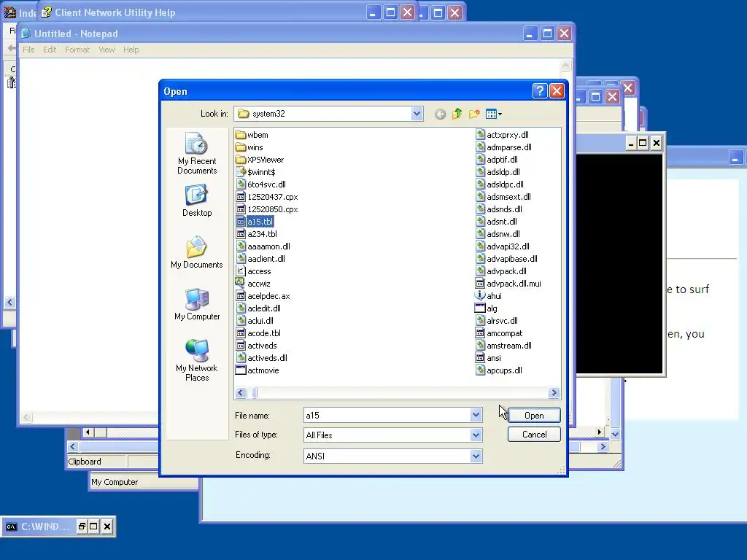Click the Help question mark button in Open dialog

pyautogui.click(x=539, y=91)
